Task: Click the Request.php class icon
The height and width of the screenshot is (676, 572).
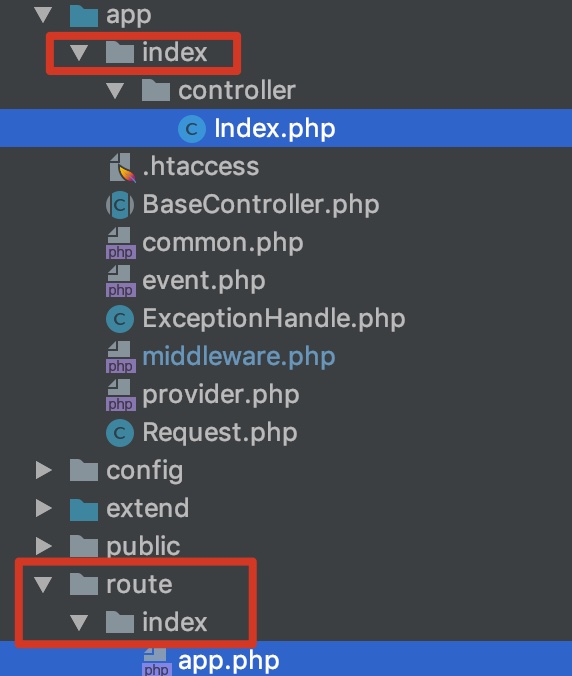Action: [x=120, y=432]
